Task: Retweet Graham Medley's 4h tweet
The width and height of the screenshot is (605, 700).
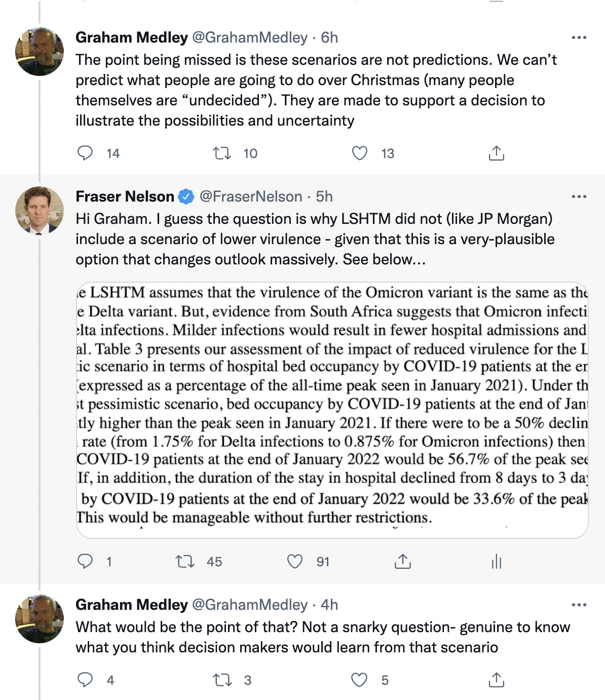Action: pyautogui.click(x=222, y=680)
